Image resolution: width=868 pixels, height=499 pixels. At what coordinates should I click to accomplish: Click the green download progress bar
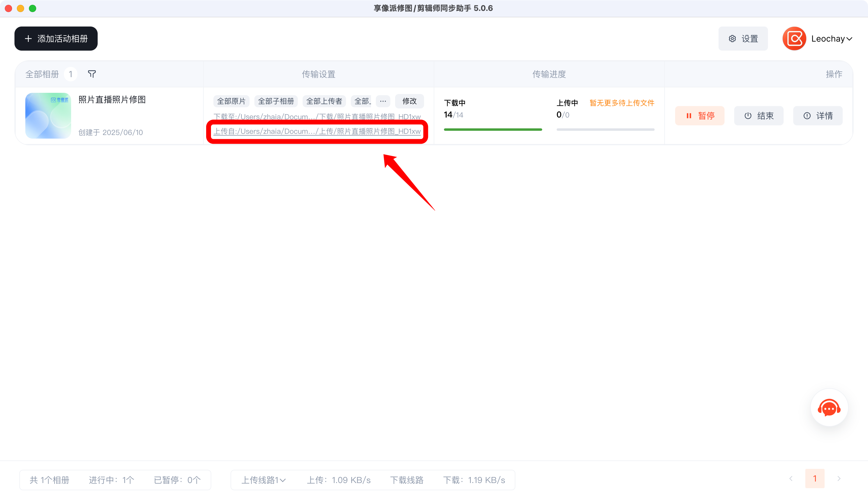click(493, 130)
